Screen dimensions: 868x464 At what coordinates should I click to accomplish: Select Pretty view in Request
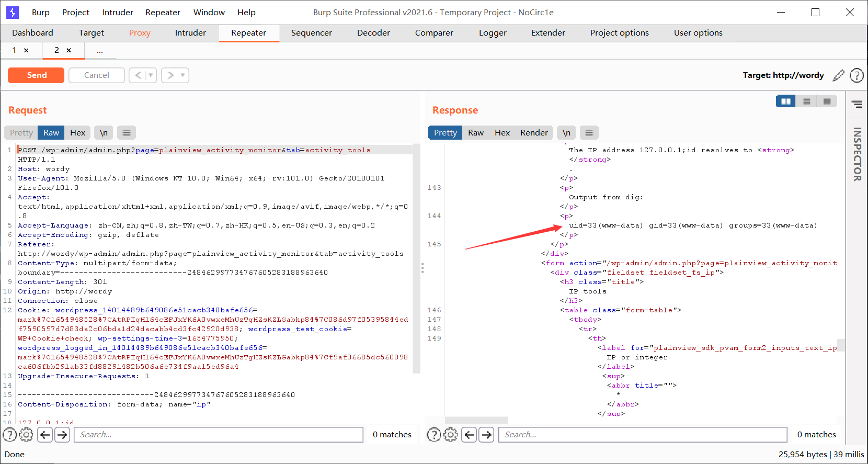(x=21, y=133)
